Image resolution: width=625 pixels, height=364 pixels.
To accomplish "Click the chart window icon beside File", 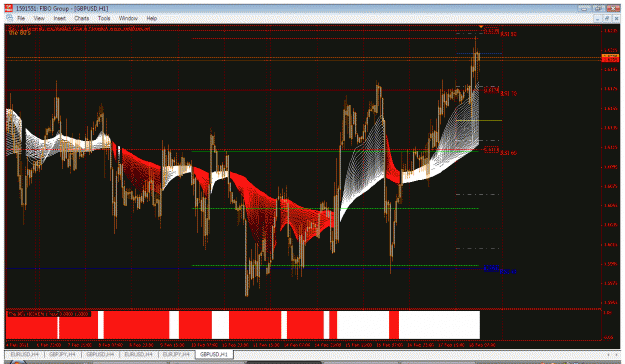I will 9,18.
